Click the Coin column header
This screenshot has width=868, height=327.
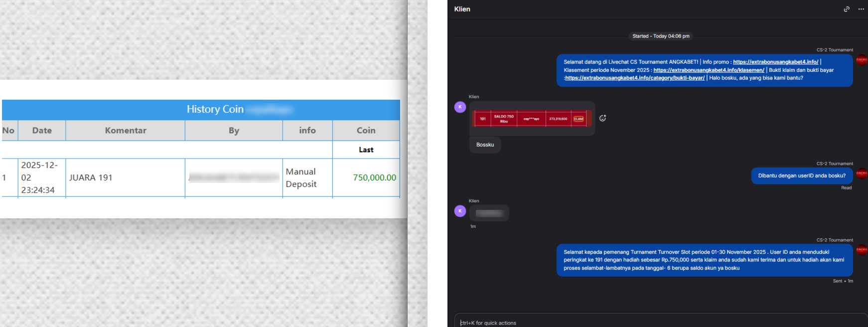(x=366, y=131)
